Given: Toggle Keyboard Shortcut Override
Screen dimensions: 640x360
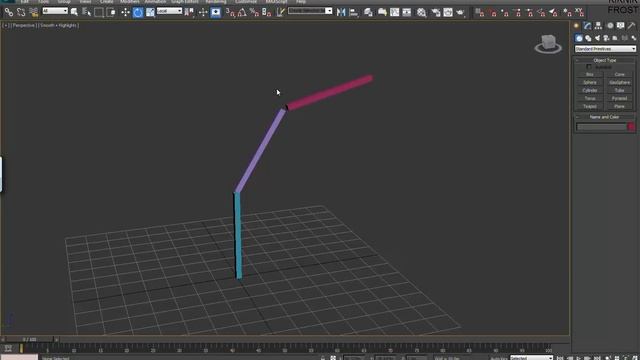Looking at the screenshot, I should [x=216, y=12].
